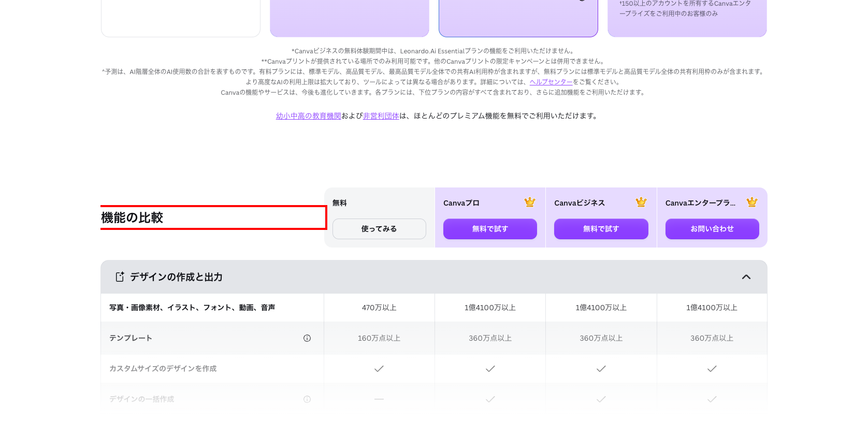Open the 幼小中高の教育機関 link
Screen dimensions: 868x435
tap(309, 116)
